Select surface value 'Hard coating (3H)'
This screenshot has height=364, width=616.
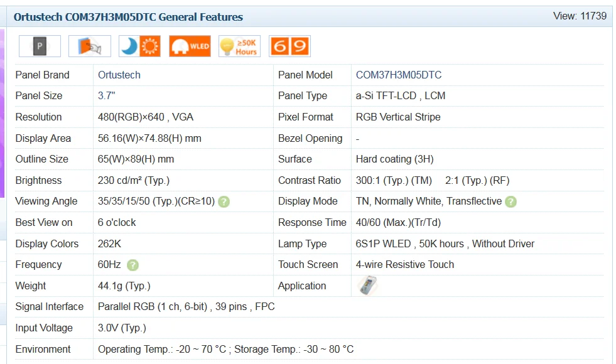point(395,159)
